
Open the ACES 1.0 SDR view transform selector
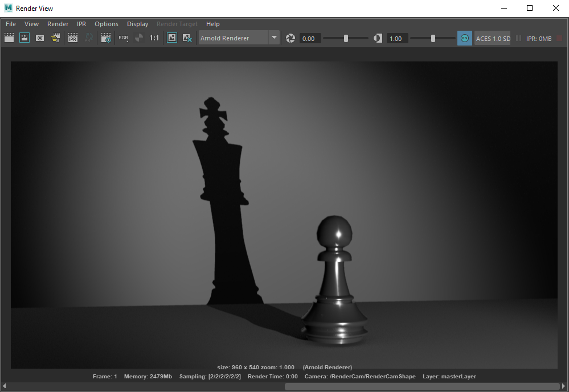pos(493,38)
